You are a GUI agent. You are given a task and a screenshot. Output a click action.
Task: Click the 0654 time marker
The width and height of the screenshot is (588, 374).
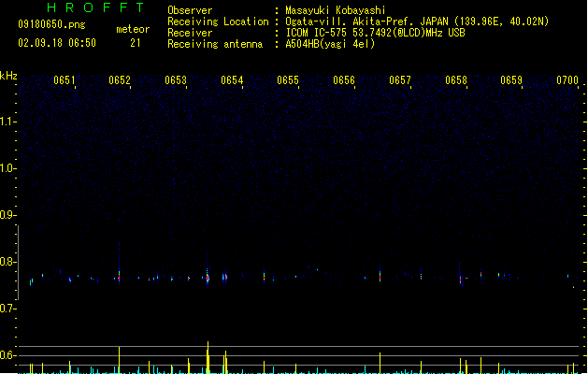coord(232,80)
